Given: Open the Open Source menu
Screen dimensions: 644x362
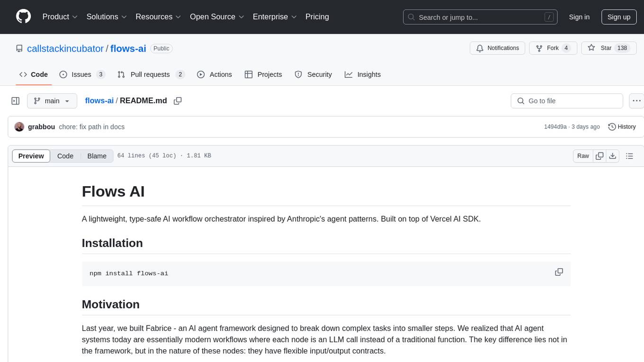Looking at the screenshot, I should (x=217, y=17).
